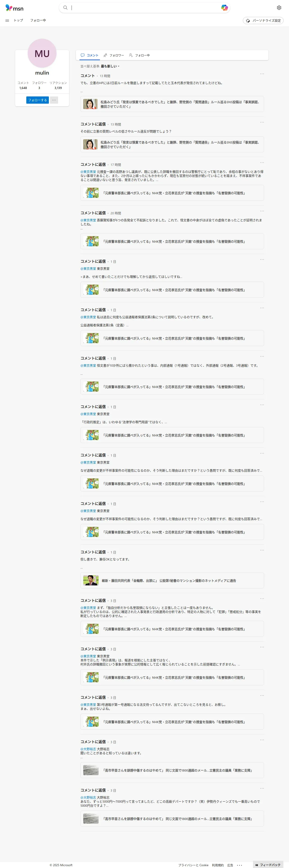Screen dimensions: 289x868
Task: Click the search magnifier icon
Action: point(65,8)
